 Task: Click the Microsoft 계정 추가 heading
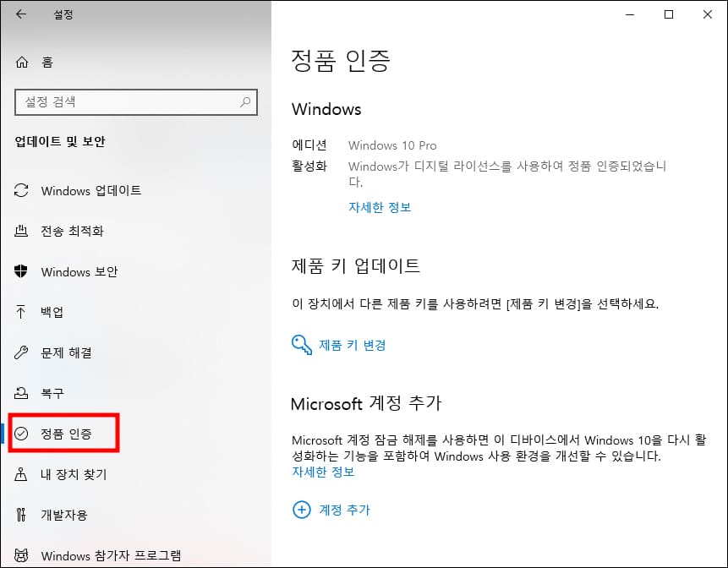[x=366, y=403]
